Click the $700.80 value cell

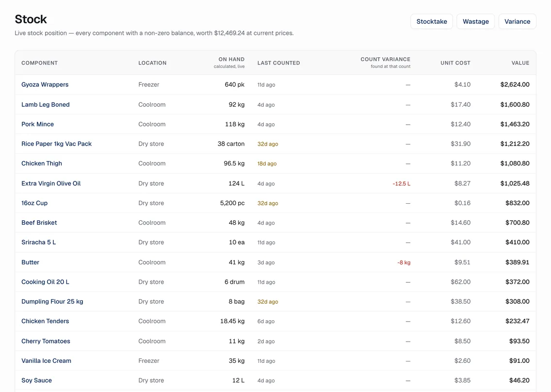pyautogui.click(x=517, y=223)
